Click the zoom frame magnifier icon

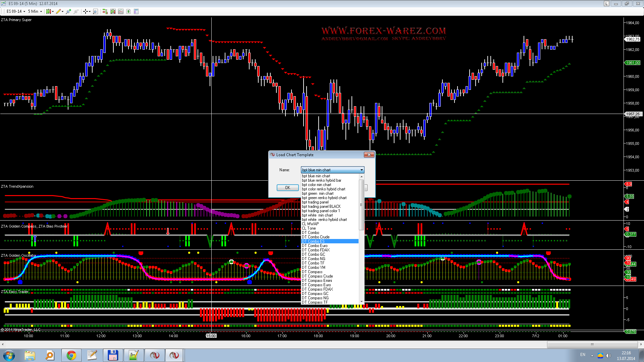tap(95, 11)
